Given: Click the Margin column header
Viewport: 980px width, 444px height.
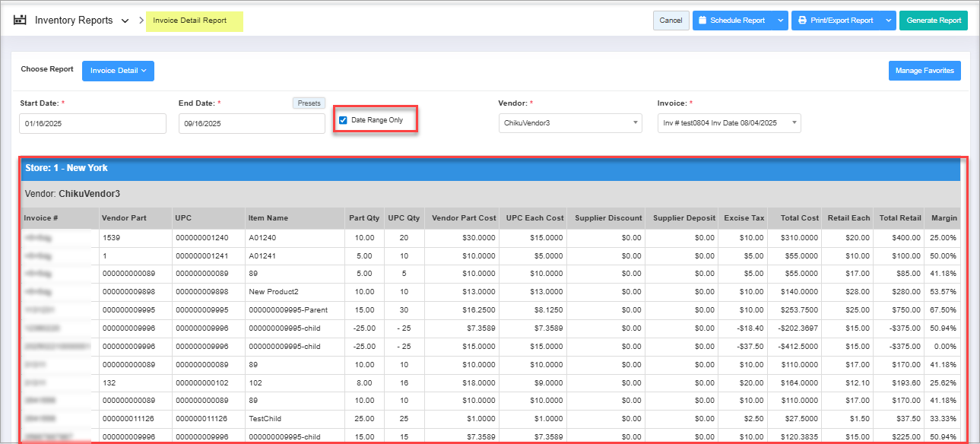Looking at the screenshot, I should coord(944,218).
